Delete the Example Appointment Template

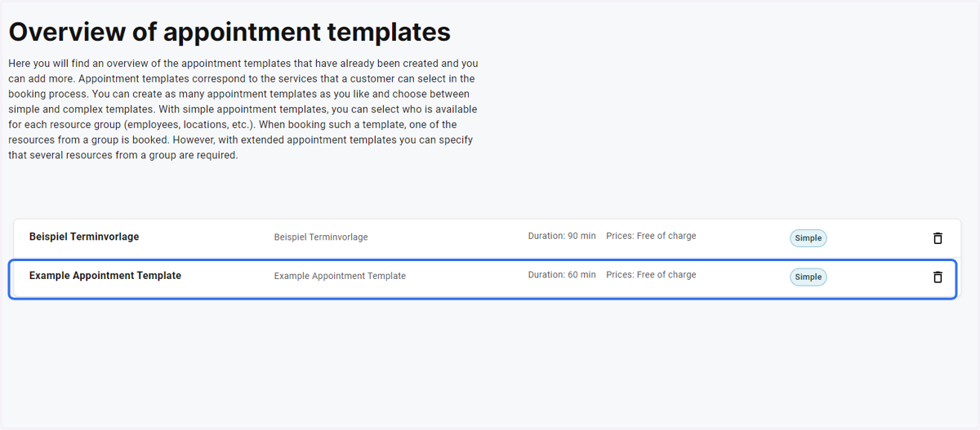[938, 277]
